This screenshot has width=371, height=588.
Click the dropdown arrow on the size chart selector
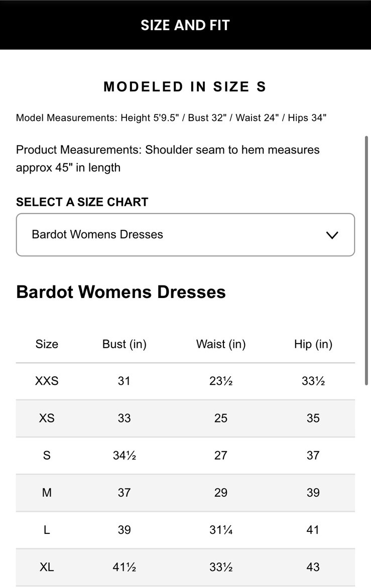point(332,235)
